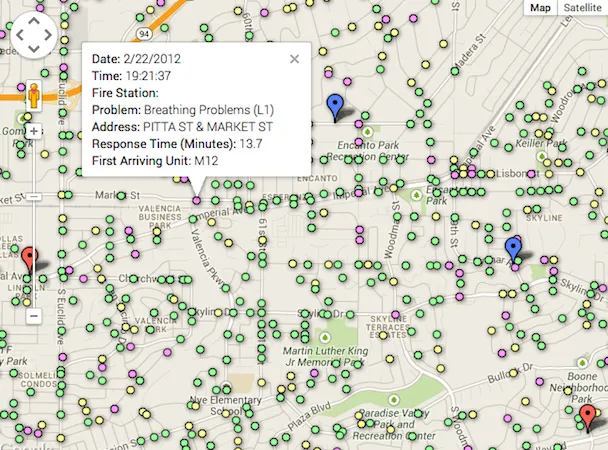Viewport: 608px width, 450px height.
Task: Switch to Map view
Action: (x=540, y=7)
